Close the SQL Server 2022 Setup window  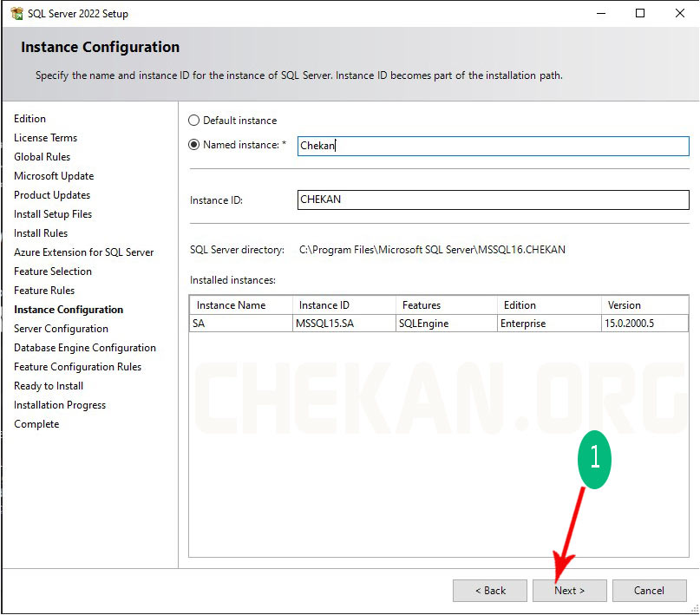(x=680, y=13)
